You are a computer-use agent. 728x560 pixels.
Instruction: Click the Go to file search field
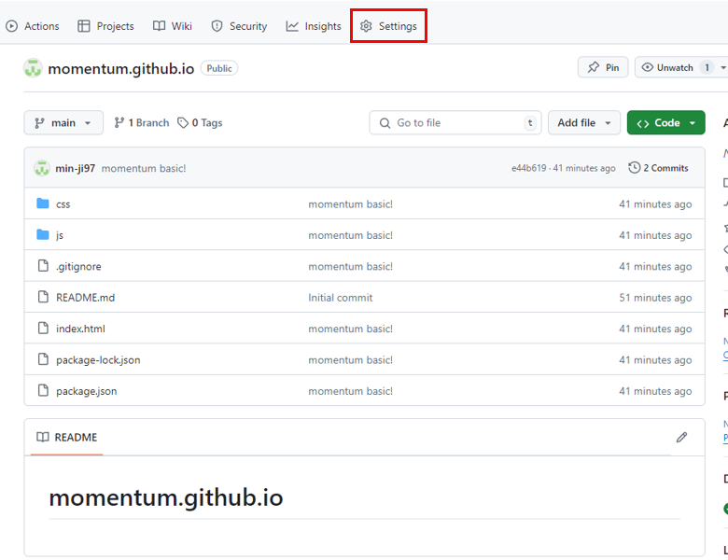[x=455, y=122]
